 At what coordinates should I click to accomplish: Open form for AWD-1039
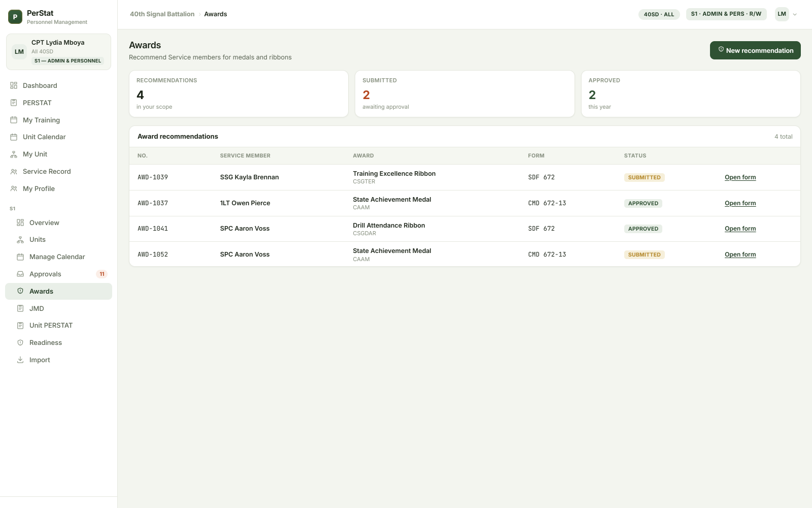tap(740, 177)
